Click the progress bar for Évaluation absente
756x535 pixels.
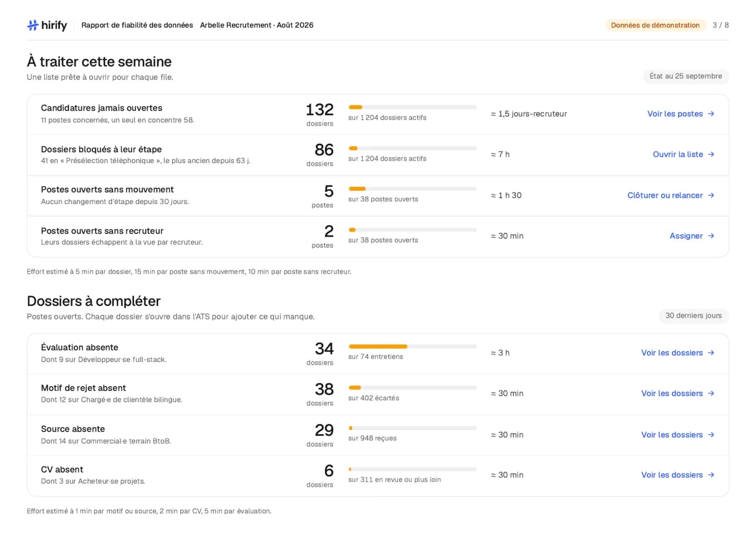pyautogui.click(x=412, y=346)
